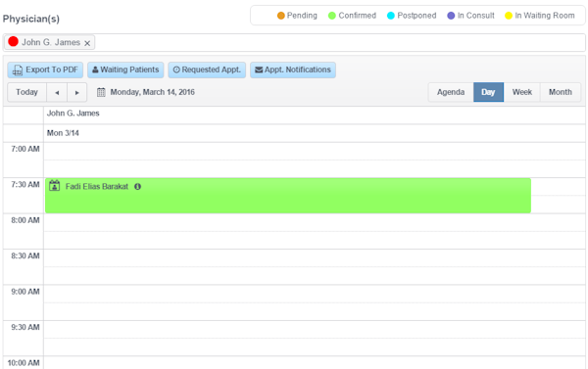Open Appt. Notifications
The image size is (588, 369).
pyautogui.click(x=293, y=70)
